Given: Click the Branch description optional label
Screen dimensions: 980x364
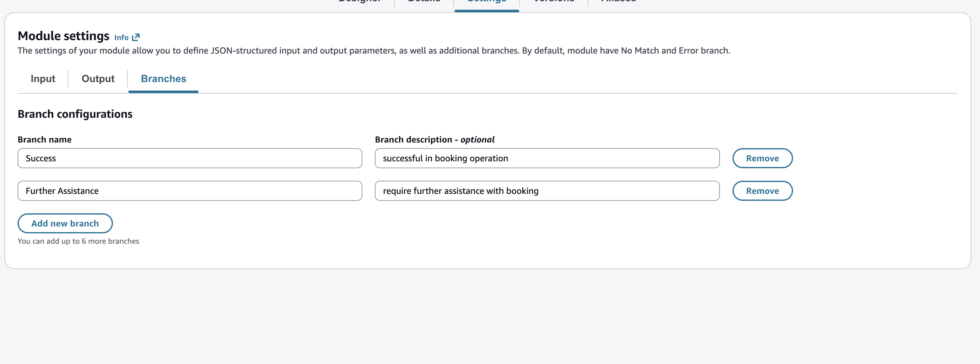Looking at the screenshot, I should (434, 139).
